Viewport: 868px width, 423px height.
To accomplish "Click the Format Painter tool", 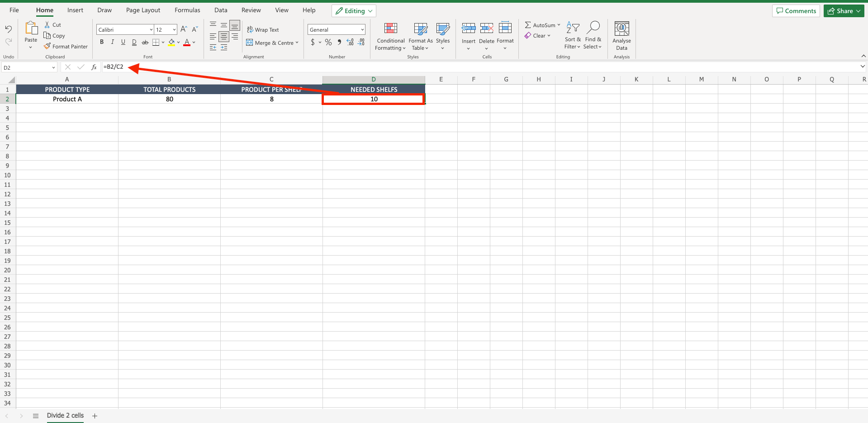I will 66,46.
